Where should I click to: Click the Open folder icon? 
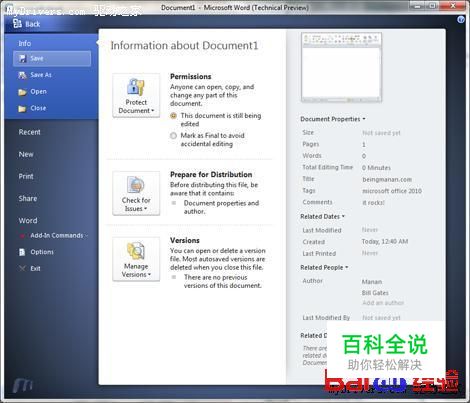tap(22, 92)
